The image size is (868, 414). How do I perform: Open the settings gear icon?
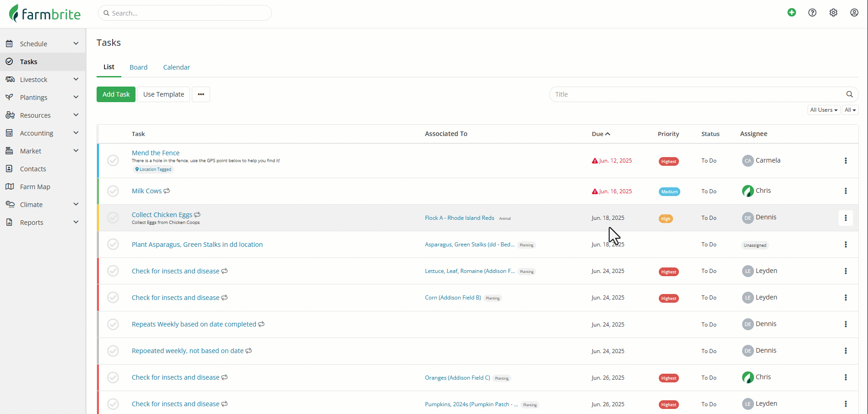[833, 13]
